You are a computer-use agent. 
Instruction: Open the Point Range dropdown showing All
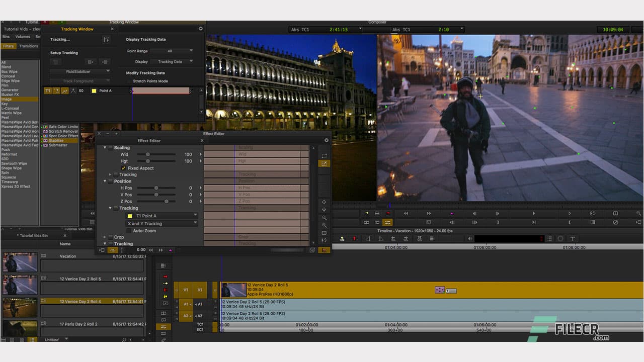pos(171,51)
